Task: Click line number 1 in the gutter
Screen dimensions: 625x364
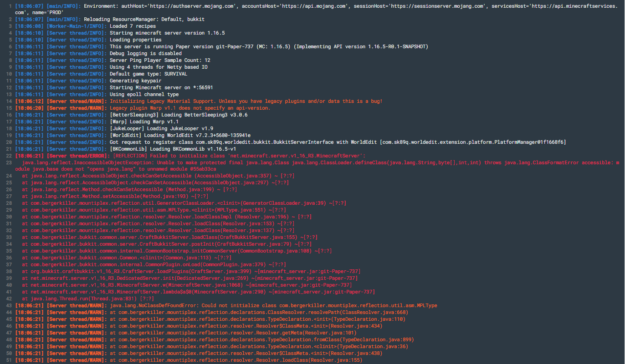Action: click(10, 6)
